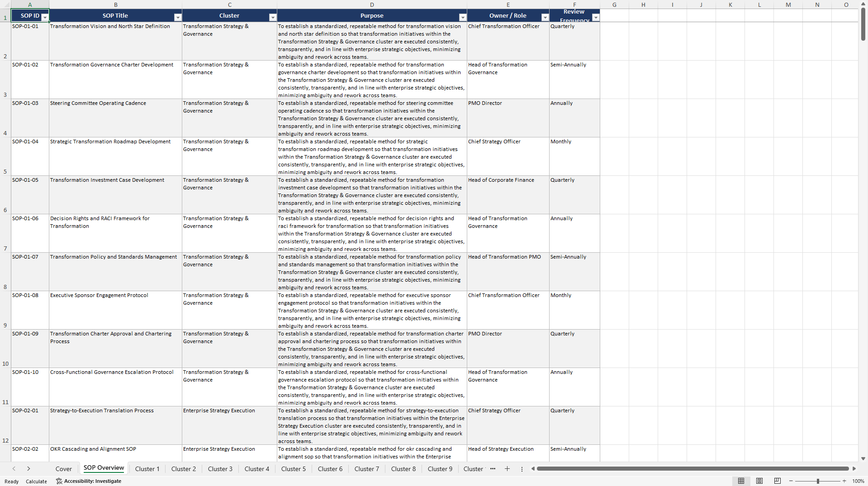Open the Purpose column filter dropdown

pyautogui.click(x=463, y=17)
